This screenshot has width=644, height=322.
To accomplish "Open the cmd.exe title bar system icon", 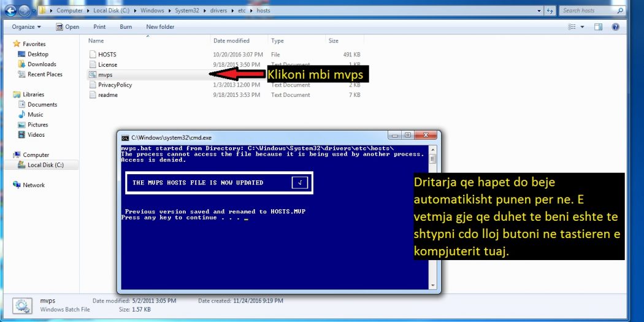I will click(125, 138).
